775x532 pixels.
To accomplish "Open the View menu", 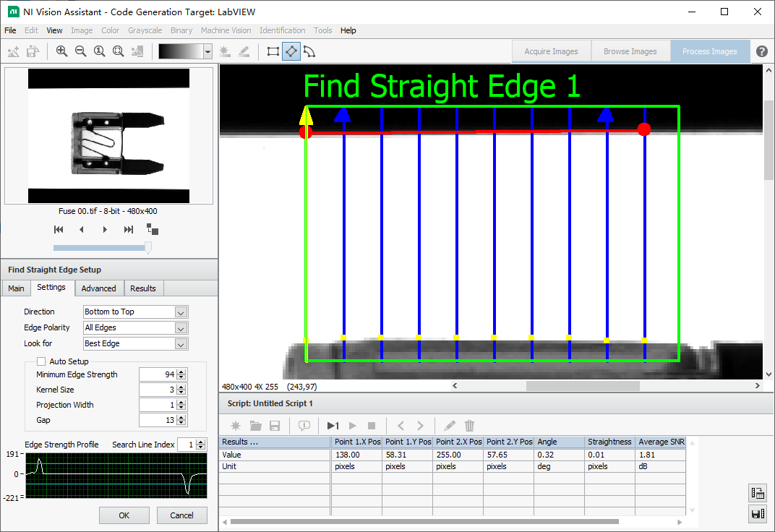I will click(54, 30).
